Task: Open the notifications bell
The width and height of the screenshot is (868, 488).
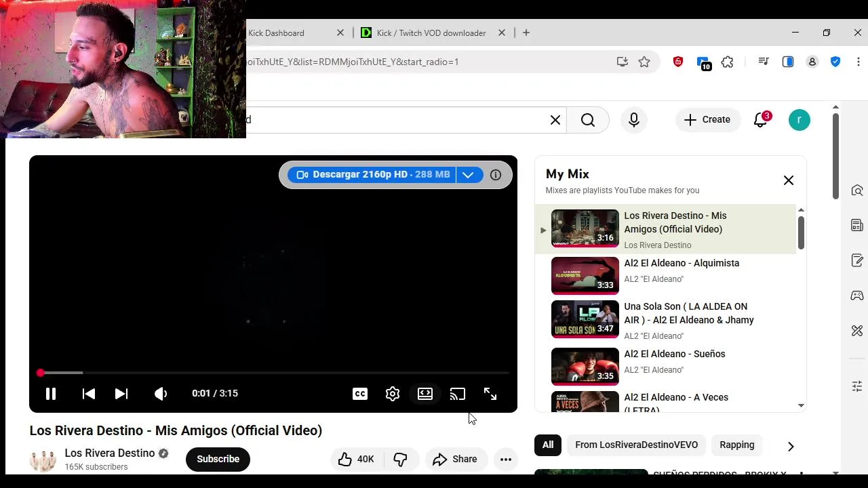Action: 761,120
